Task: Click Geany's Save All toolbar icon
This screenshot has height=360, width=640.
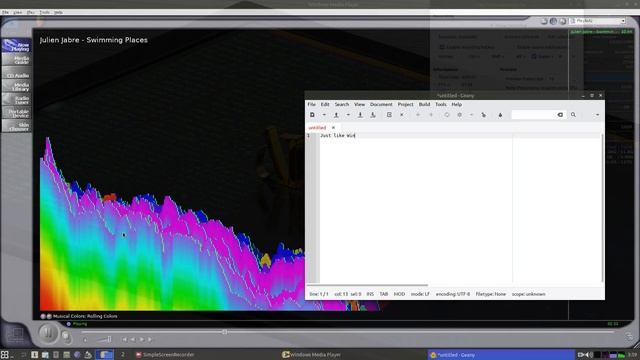Action: [x=373, y=115]
